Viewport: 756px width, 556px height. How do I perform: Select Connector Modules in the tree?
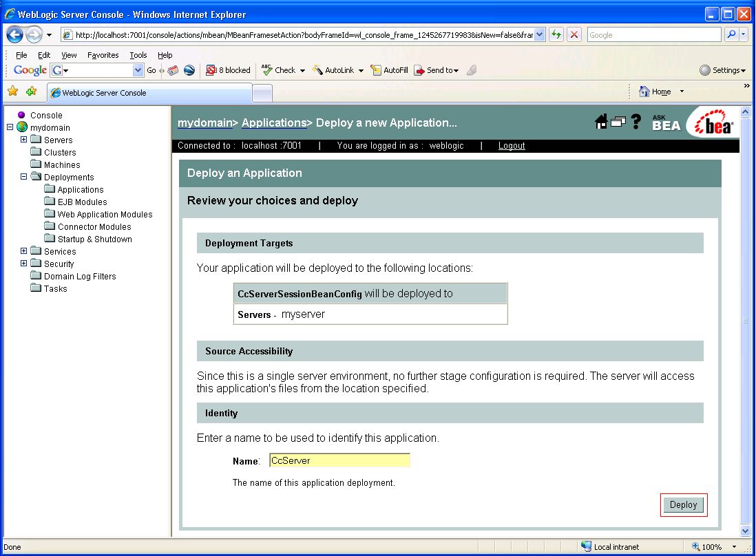(x=94, y=226)
